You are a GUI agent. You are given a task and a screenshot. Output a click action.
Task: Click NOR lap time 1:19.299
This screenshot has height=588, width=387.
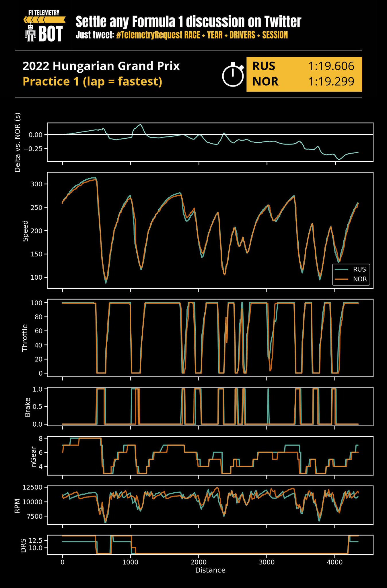click(331, 82)
